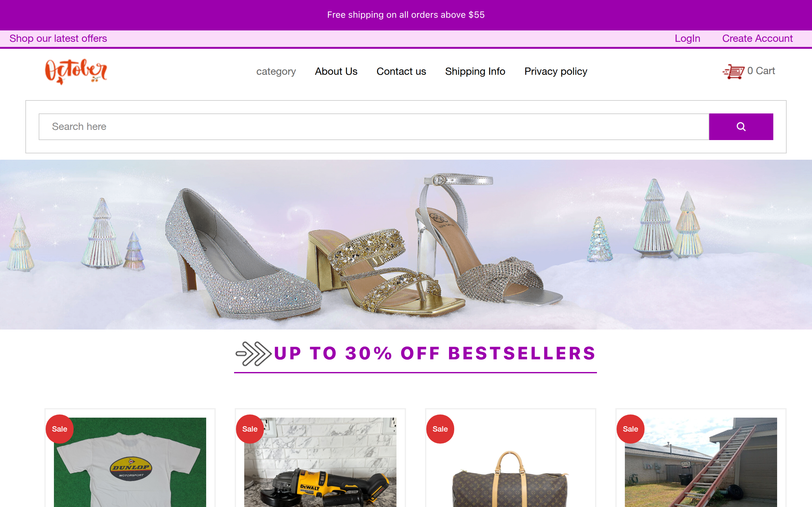Open Shipping Info page
The height and width of the screenshot is (507, 812).
click(x=475, y=71)
